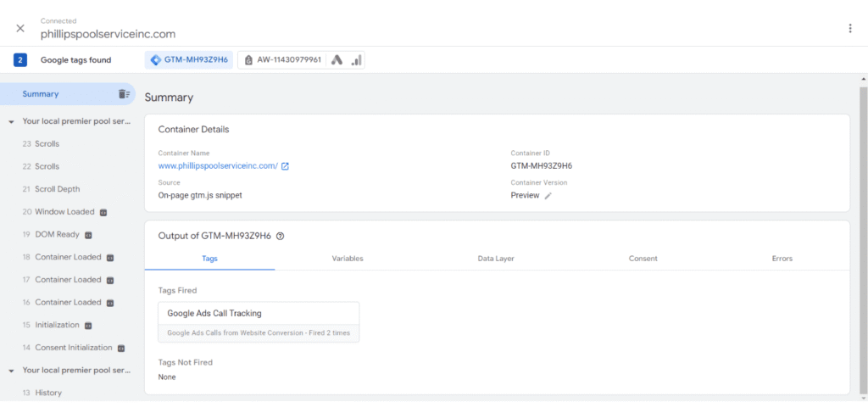Click the 'Tags Not Fired' None text
This screenshot has height=413, width=868.
pyautogui.click(x=167, y=377)
